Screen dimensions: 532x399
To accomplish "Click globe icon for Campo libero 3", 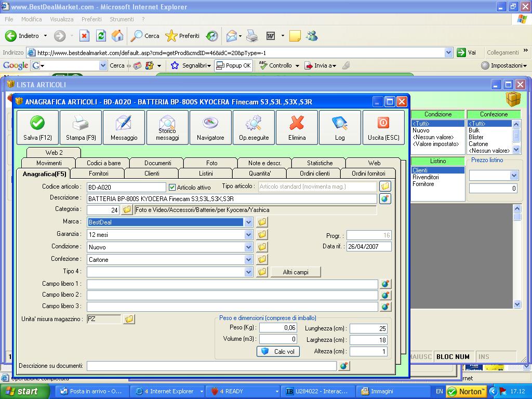I will point(385,307).
